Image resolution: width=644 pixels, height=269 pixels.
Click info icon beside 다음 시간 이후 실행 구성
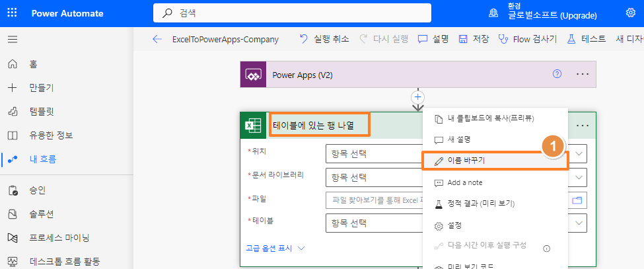(x=546, y=249)
